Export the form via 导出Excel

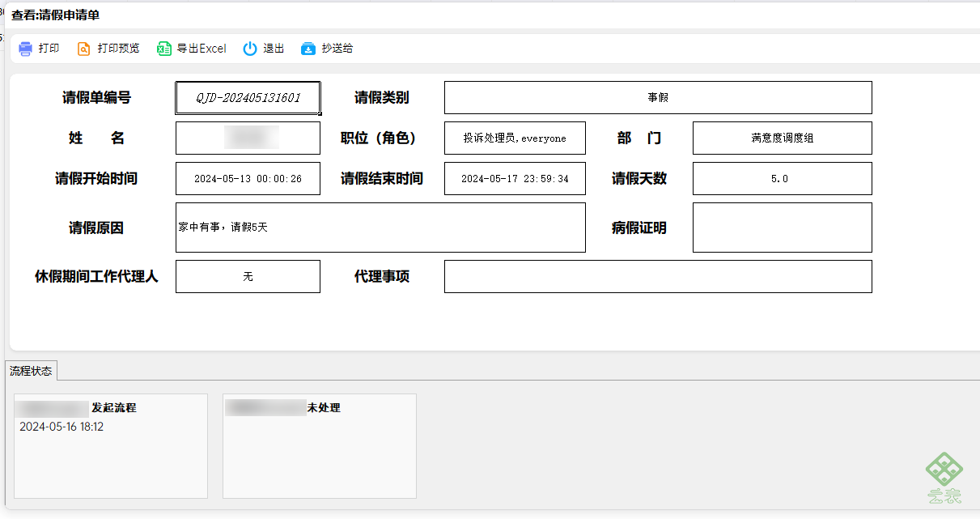point(192,49)
